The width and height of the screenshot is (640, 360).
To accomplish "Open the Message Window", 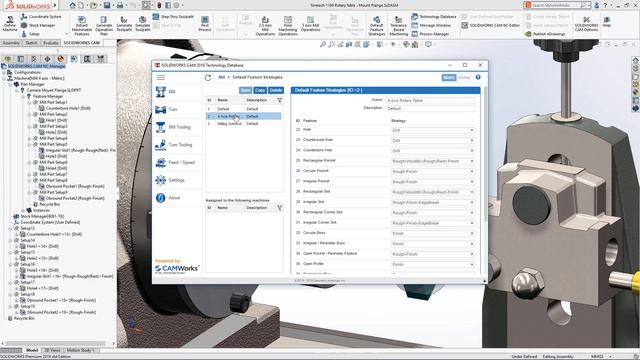I will click(x=431, y=25).
